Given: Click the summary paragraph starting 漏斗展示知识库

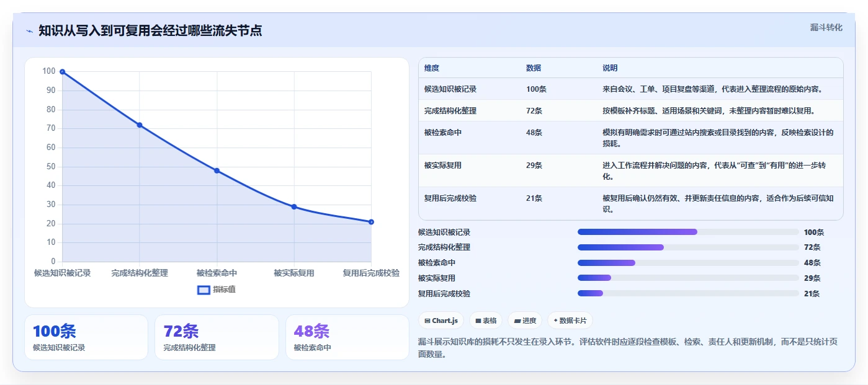Looking at the screenshot, I should (x=627, y=348).
